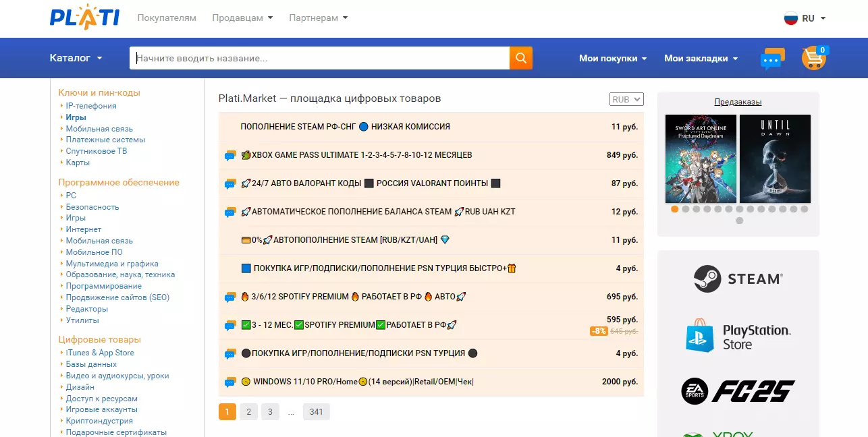
Task: Open the Редакторы category
Action: click(87, 309)
